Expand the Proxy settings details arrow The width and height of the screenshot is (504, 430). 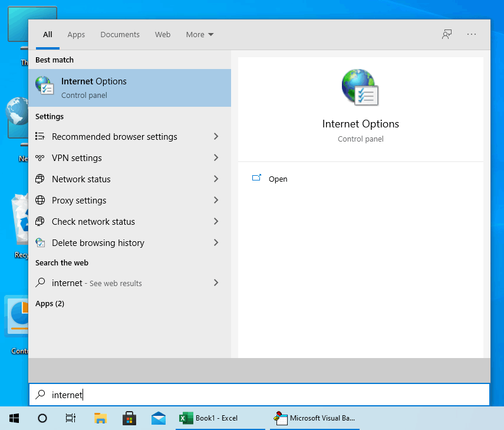(x=216, y=200)
